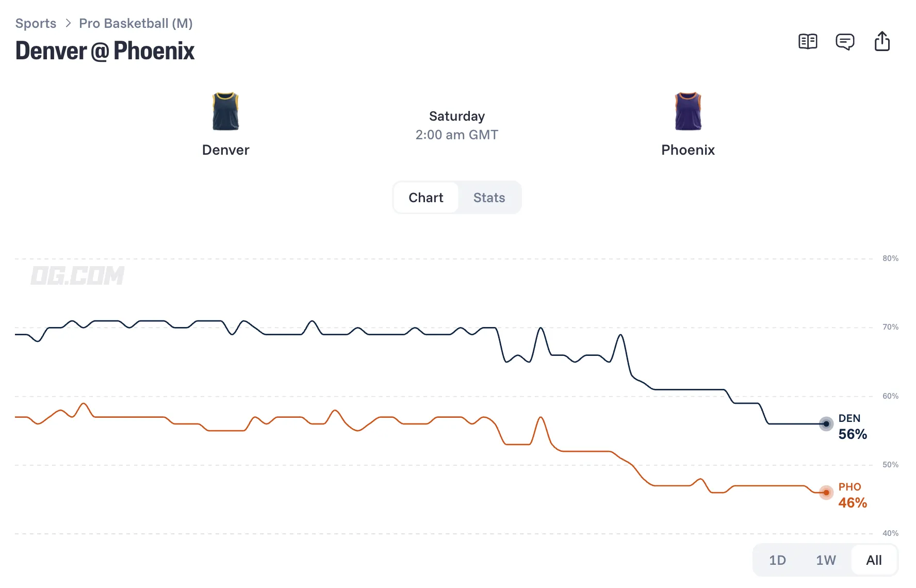Click the OG.COM watermark logo

click(77, 275)
